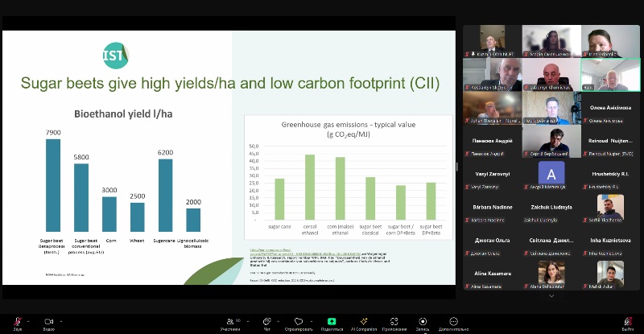Screen dimensions: 644x334
Task: Click muted mic icon on Serhii Tkachenko label
Action: coord(585,221)
